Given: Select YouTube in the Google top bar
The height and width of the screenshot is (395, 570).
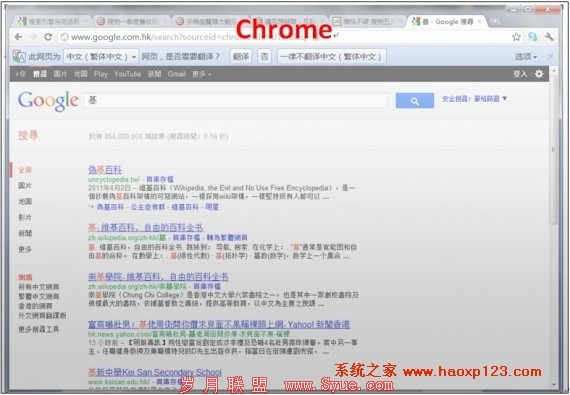Looking at the screenshot, I should click(x=128, y=74).
